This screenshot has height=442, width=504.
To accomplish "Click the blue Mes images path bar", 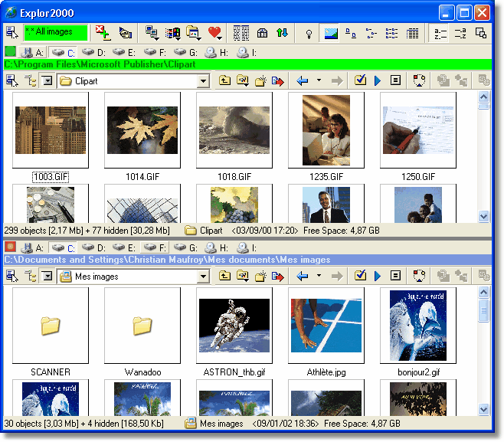I will click(247, 260).
